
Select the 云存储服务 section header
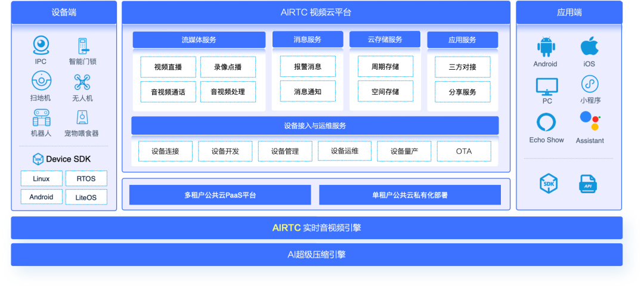point(385,39)
